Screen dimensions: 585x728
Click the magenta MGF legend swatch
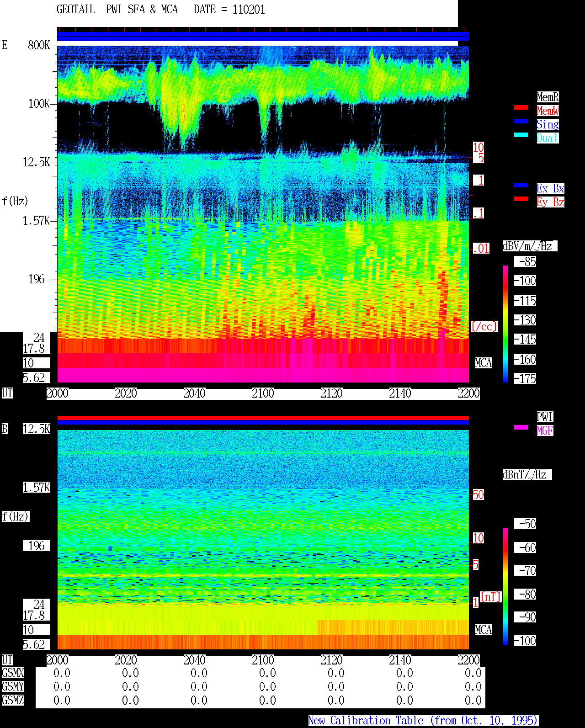coord(521,427)
